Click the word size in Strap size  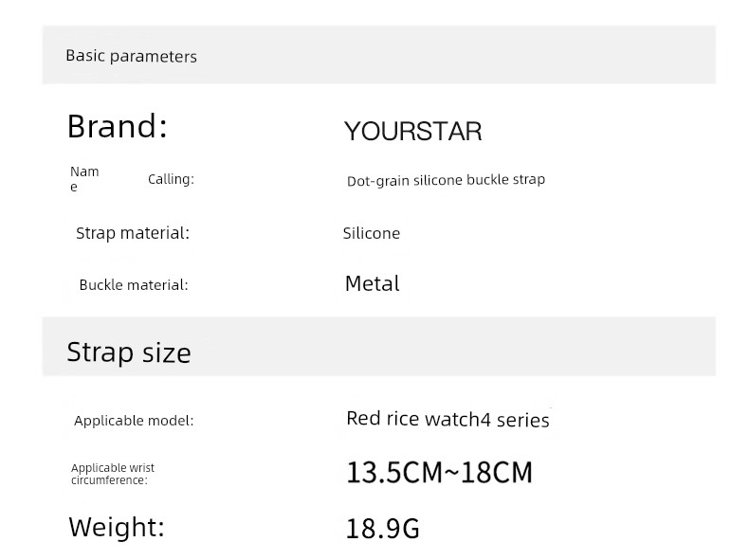coord(167,353)
